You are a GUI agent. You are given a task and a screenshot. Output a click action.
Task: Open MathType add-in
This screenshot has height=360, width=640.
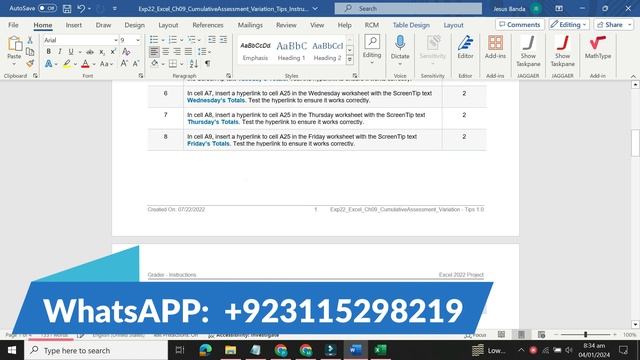[598, 47]
